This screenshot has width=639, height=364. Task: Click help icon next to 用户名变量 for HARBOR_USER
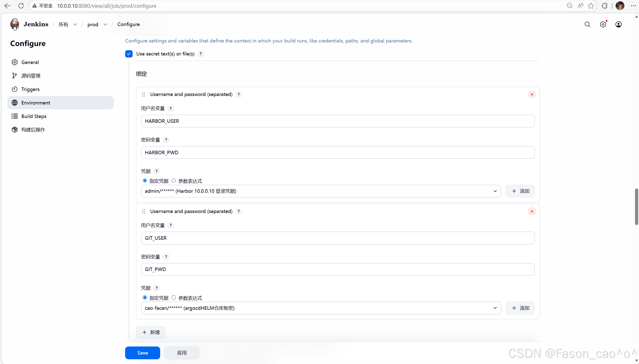point(171,108)
